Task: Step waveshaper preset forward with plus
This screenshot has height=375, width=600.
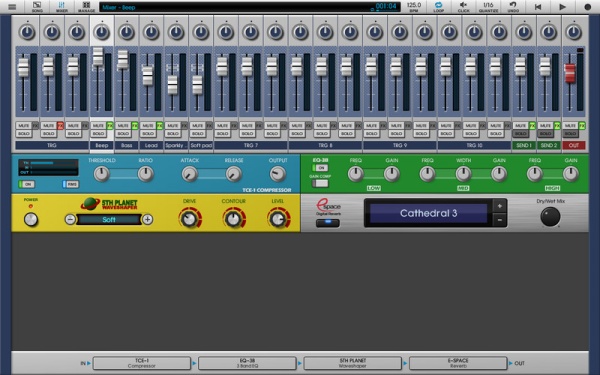Action: pos(147,219)
